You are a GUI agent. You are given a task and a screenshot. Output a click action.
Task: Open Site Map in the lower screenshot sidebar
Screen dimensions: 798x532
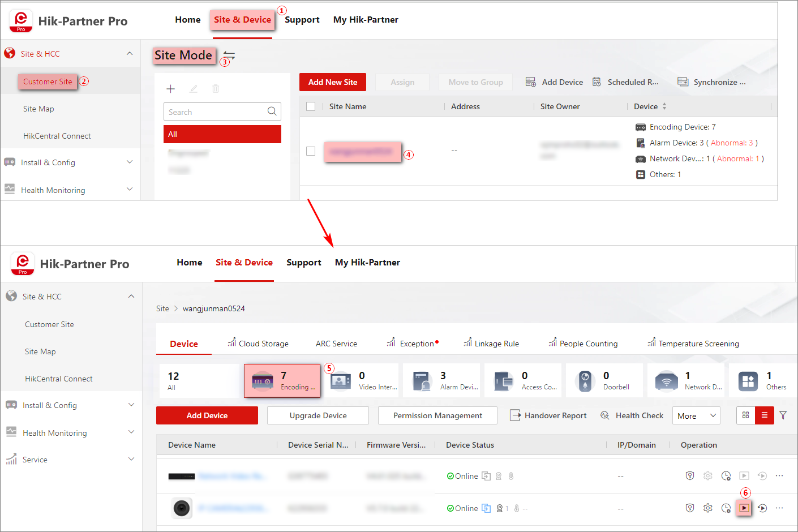pyautogui.click(x=40, y=351)
